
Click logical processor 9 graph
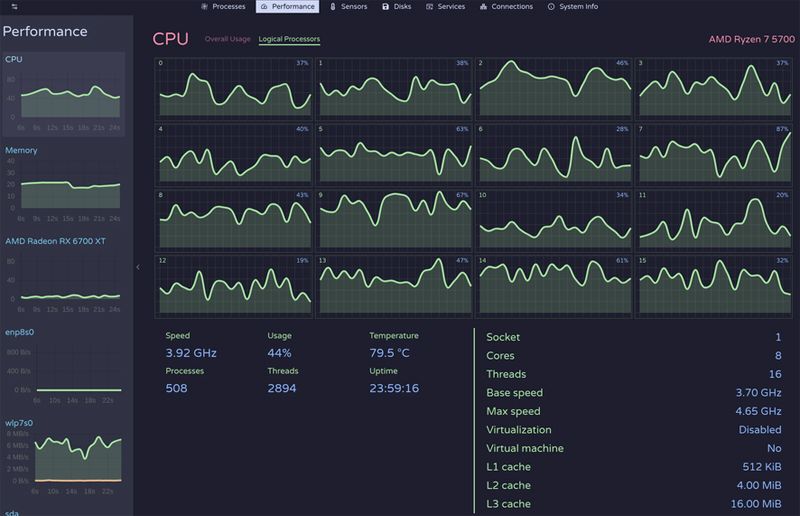coord(394,220)
